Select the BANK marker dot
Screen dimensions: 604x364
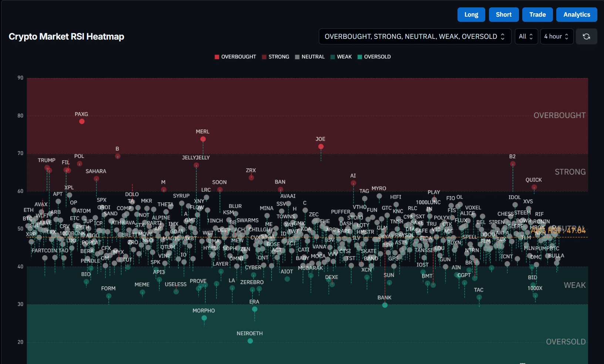[x=385, y=305]
